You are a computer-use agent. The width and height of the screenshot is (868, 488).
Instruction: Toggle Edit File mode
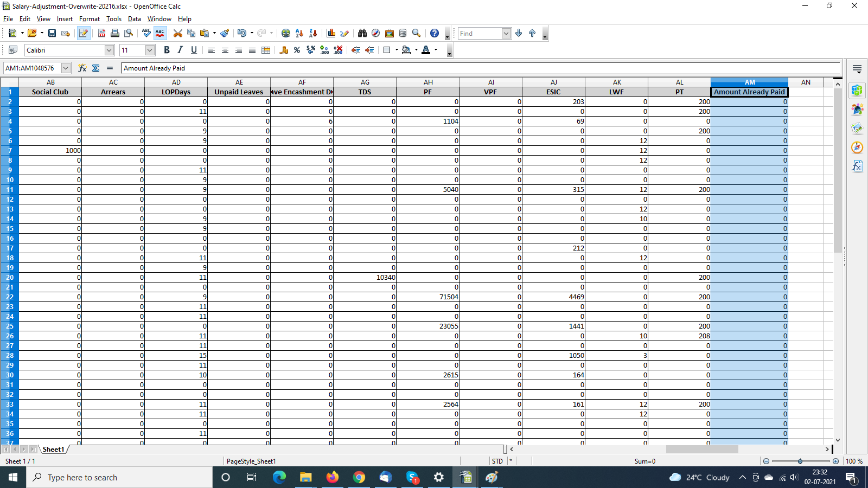click(x=84, y=33)
